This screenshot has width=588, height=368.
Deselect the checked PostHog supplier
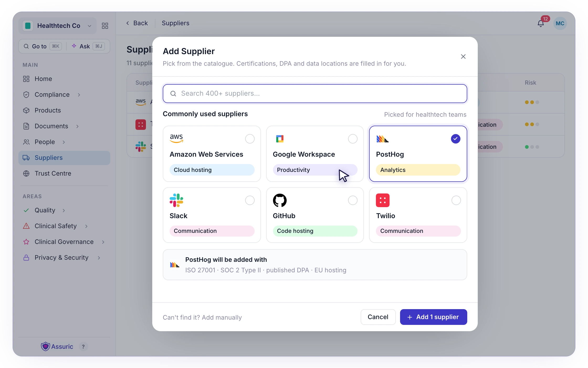coord(456,139)
